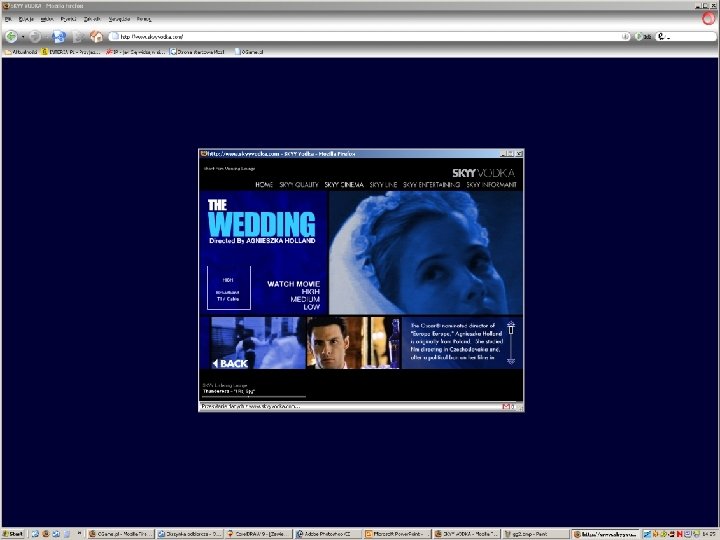Open the OGame.pl bookmark

click(249, 52)
